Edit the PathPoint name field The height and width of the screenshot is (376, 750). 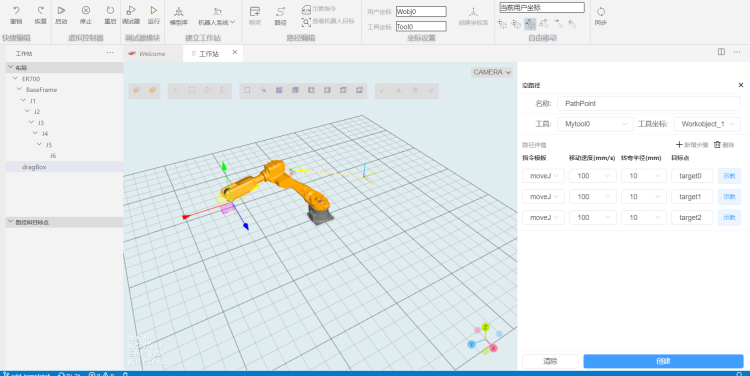(649, 103)
